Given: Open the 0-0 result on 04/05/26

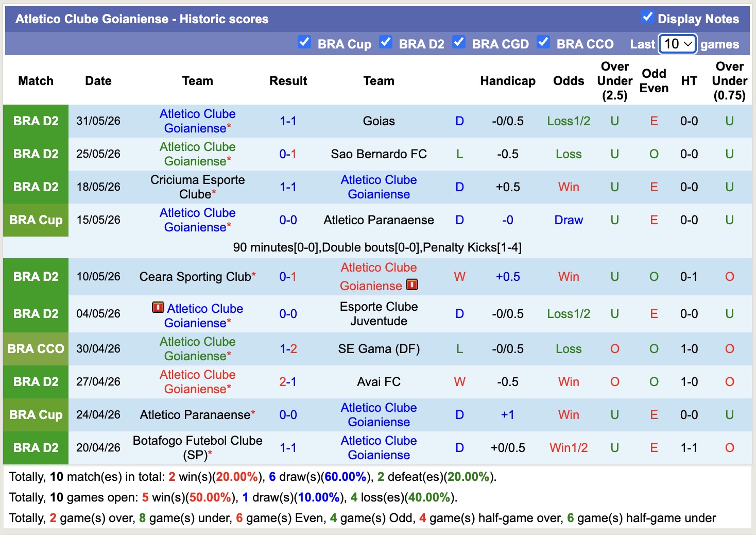Looking at the screenshot, I should tap(288, 314).
